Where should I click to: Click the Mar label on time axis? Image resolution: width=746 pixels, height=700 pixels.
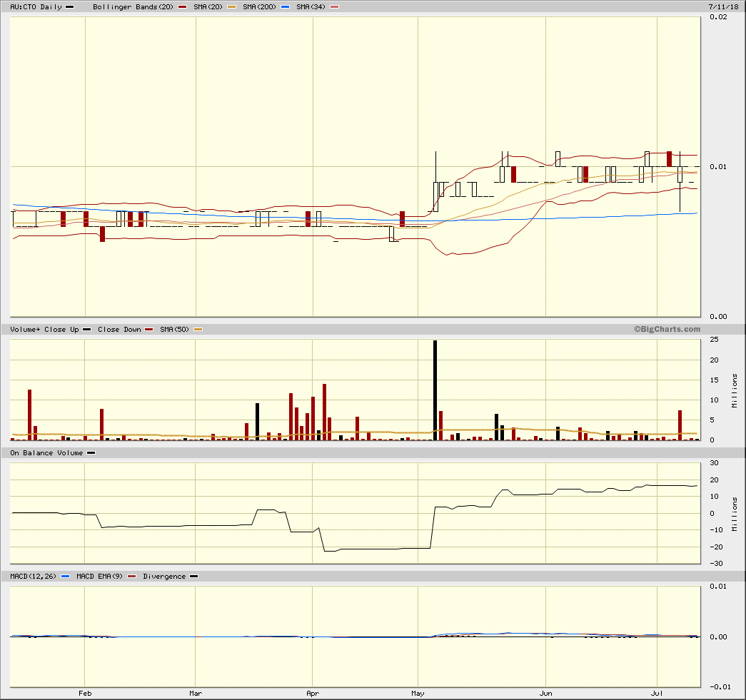pyautogui.click(x=196, y=694)
